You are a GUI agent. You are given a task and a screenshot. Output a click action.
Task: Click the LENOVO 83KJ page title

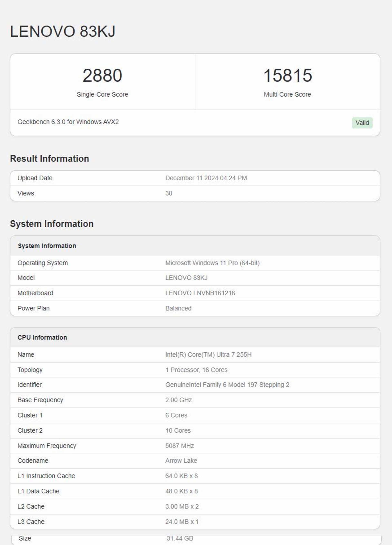(63, 31)
